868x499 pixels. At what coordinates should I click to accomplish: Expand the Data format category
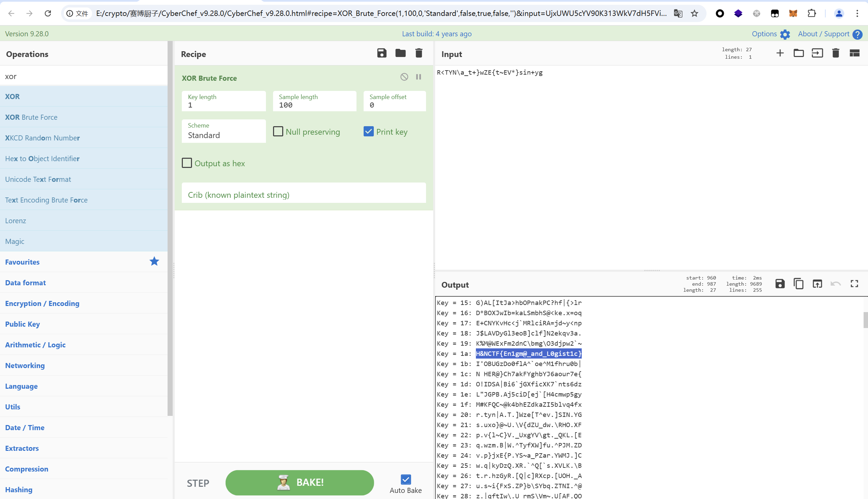84,282
